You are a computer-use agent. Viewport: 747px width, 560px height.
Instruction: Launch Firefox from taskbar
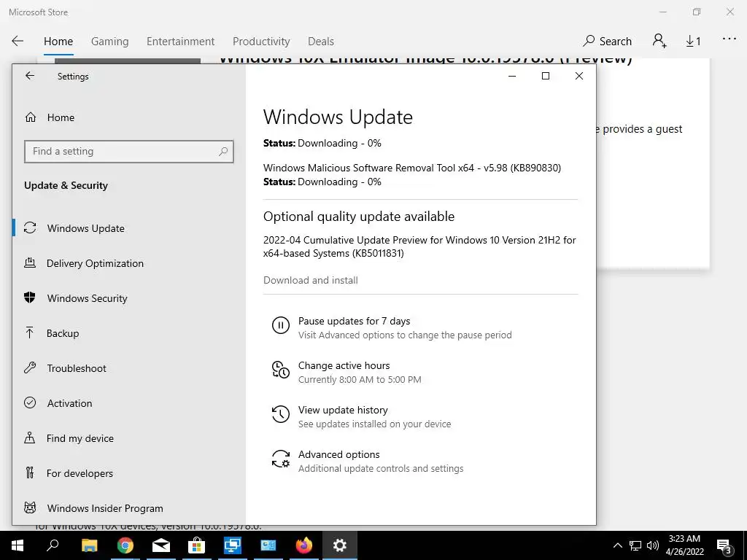tap(304, 545)
